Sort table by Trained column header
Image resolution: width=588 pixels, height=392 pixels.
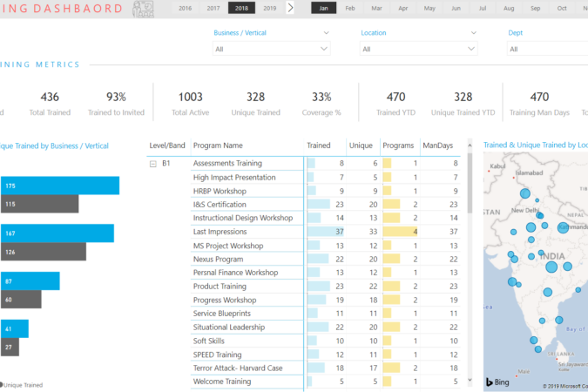(319, 145)
